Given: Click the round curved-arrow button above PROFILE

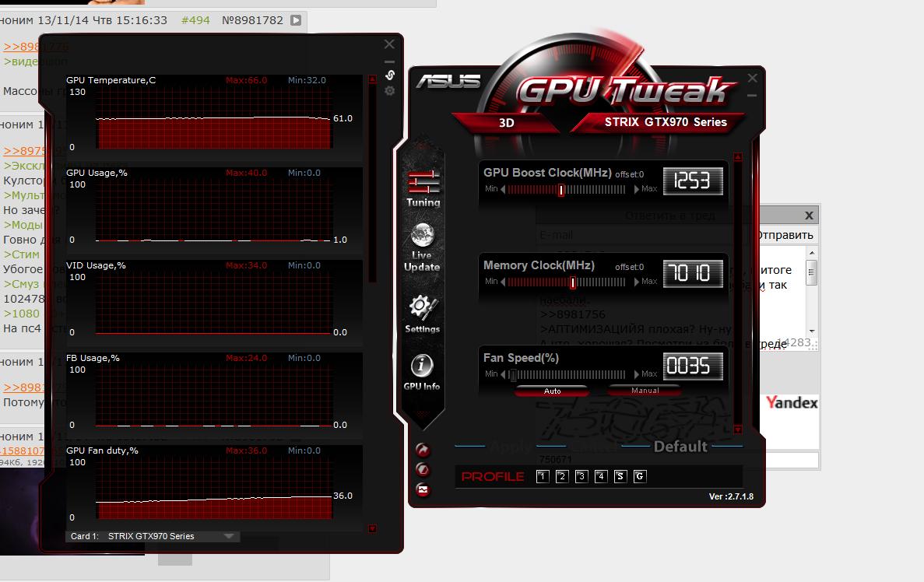Looking at the screenshot, I should tap(423, 450).
